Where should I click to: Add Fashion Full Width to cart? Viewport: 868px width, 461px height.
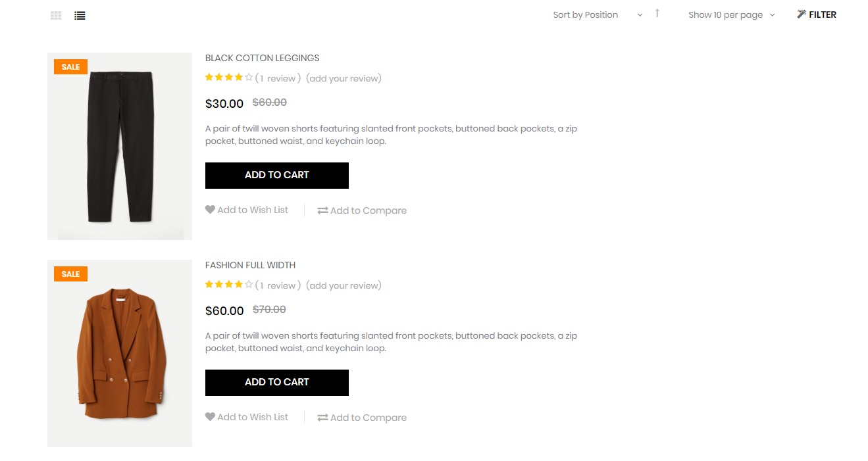(x=276, y=383)
